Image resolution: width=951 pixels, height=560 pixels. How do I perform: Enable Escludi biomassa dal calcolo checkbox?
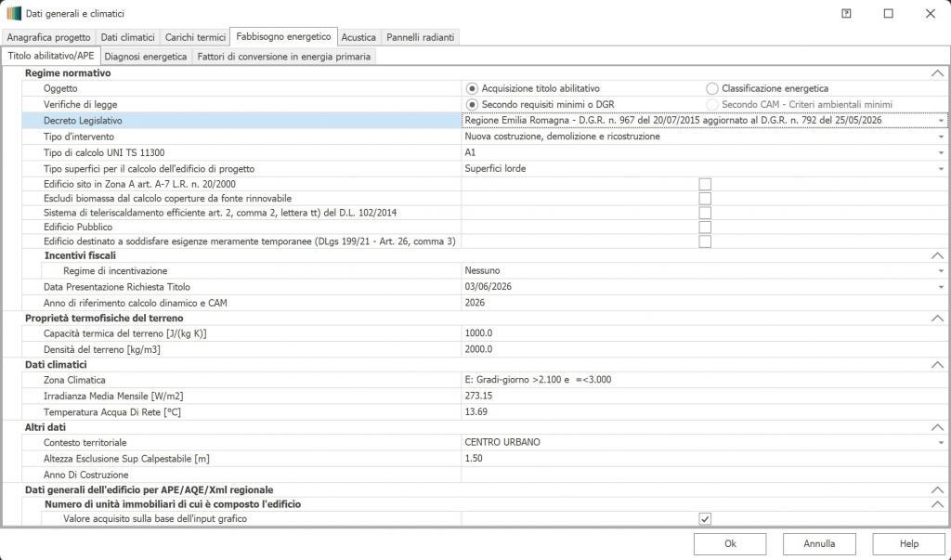coord(705,199)
